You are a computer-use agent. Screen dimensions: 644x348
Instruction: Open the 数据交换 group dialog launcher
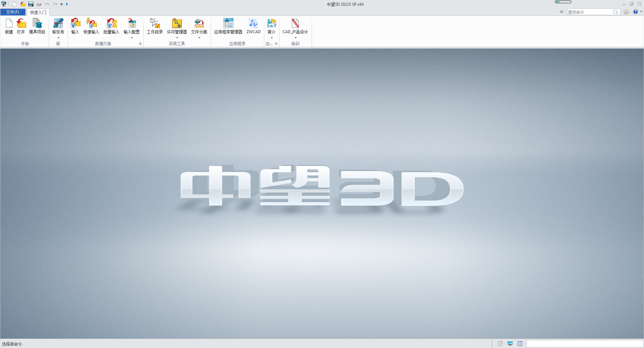click(x=140, y=44)
